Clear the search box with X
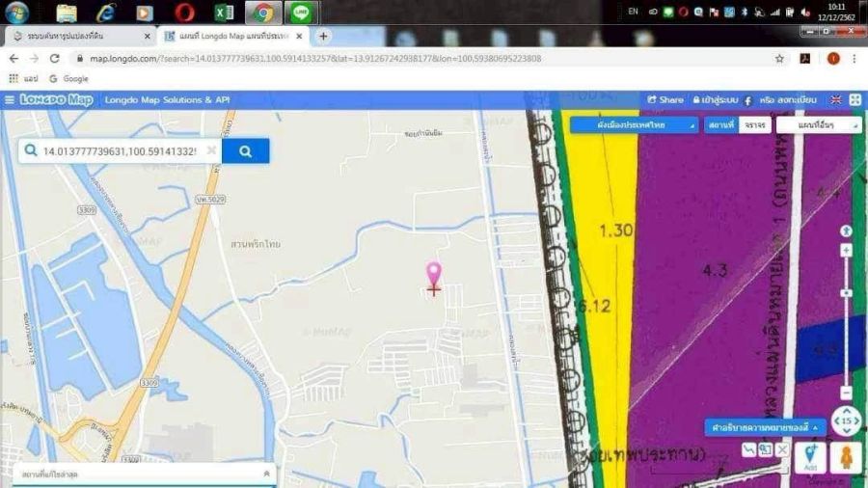 tap(211, 150)
